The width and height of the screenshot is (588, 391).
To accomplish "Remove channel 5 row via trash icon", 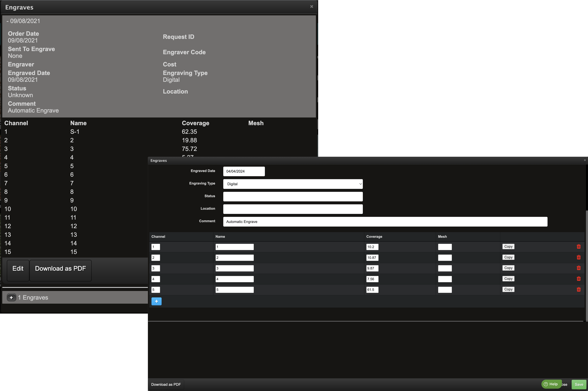I will coord(579,290).
